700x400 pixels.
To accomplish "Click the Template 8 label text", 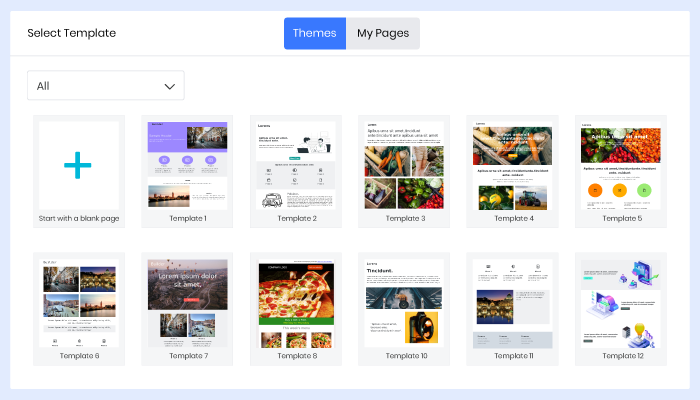I will (296, 355).
